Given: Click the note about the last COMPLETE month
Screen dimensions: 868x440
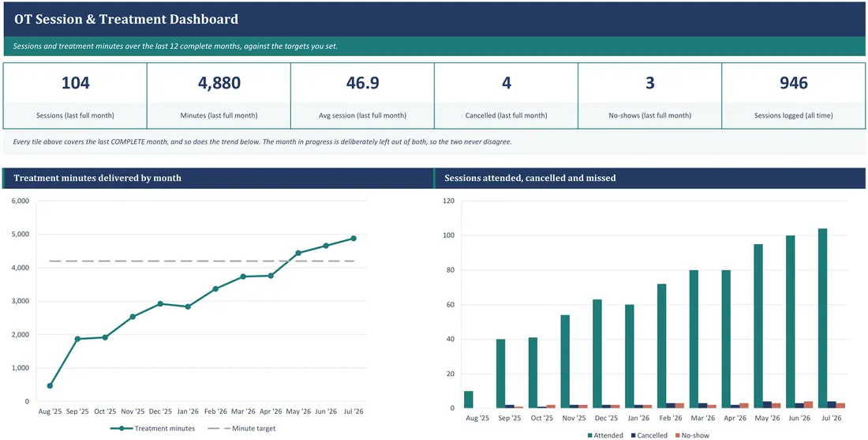Looking at the screenshot, I should tap(262, 142).
